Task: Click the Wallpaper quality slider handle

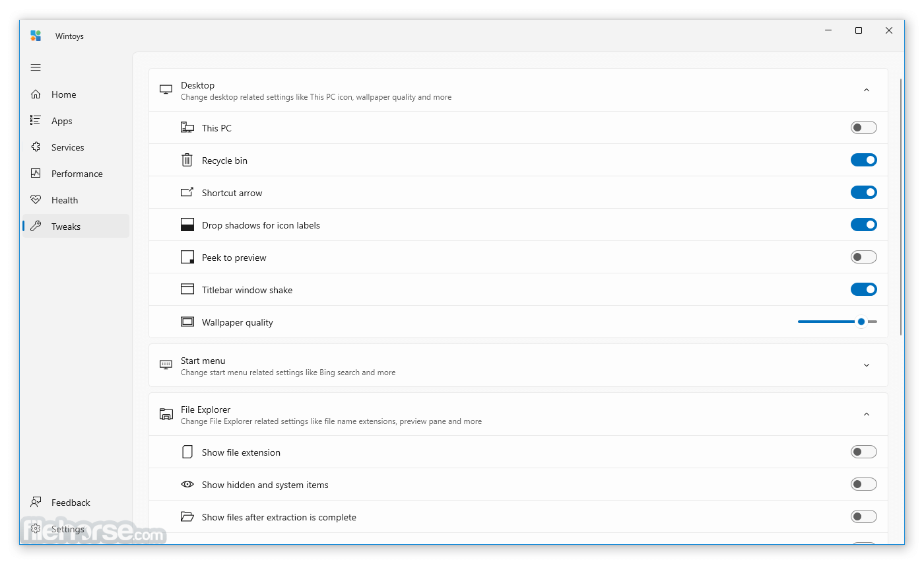Action: 861,322
